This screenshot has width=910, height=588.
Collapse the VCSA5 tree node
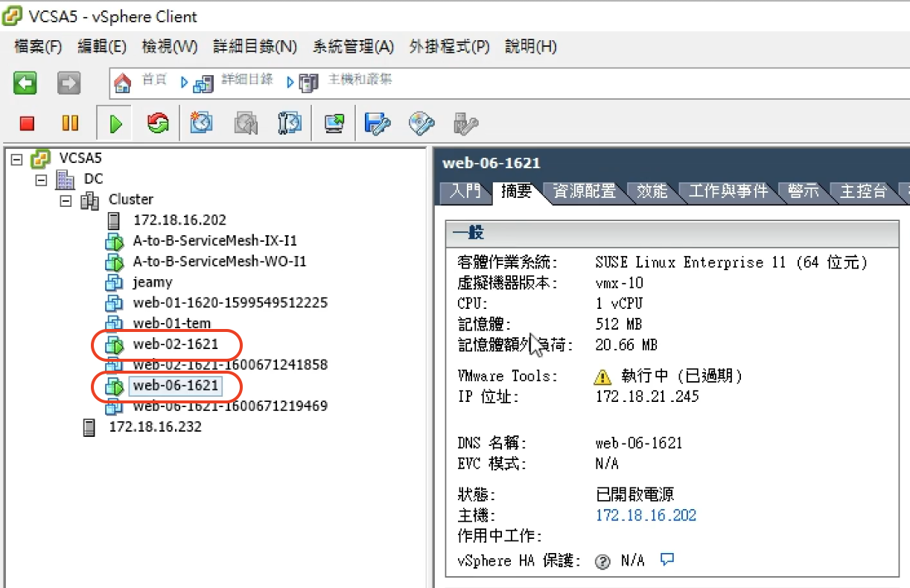click(16, 159)
